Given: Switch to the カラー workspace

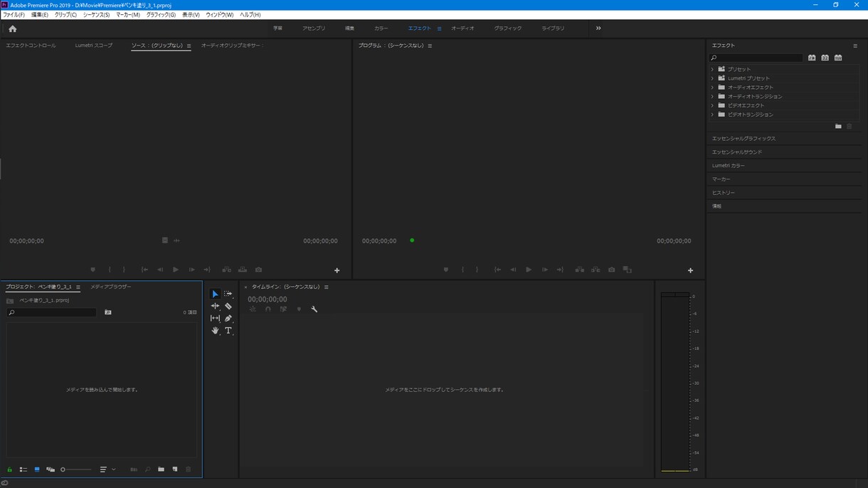Looking at the screenshot, I should 381,28.
